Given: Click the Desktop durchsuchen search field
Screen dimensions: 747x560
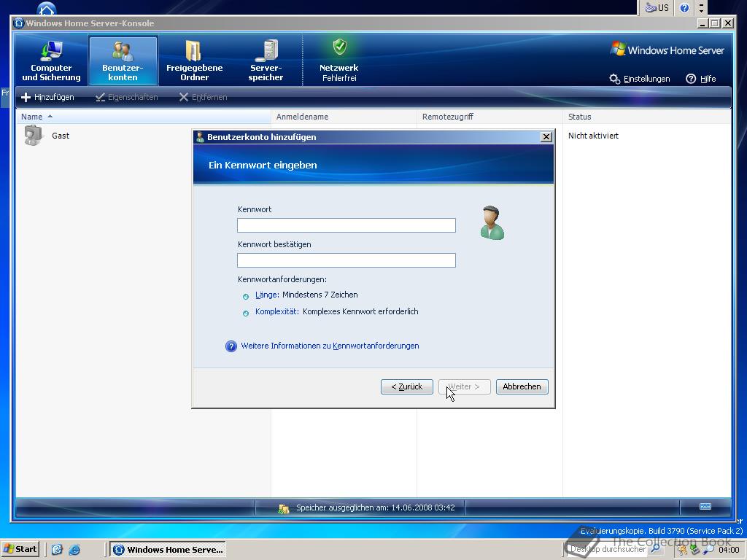Looking at the screenshot, I should click(x=608, y=549).
